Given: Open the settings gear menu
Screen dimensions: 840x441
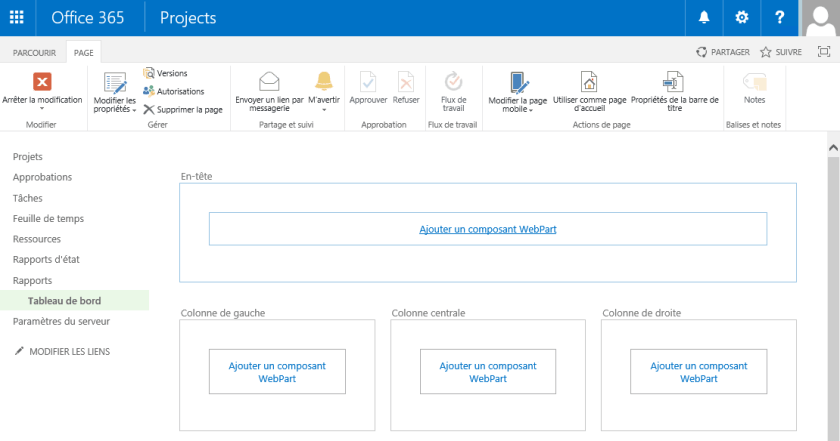Looking at the screenshot, I should (741, 18).
